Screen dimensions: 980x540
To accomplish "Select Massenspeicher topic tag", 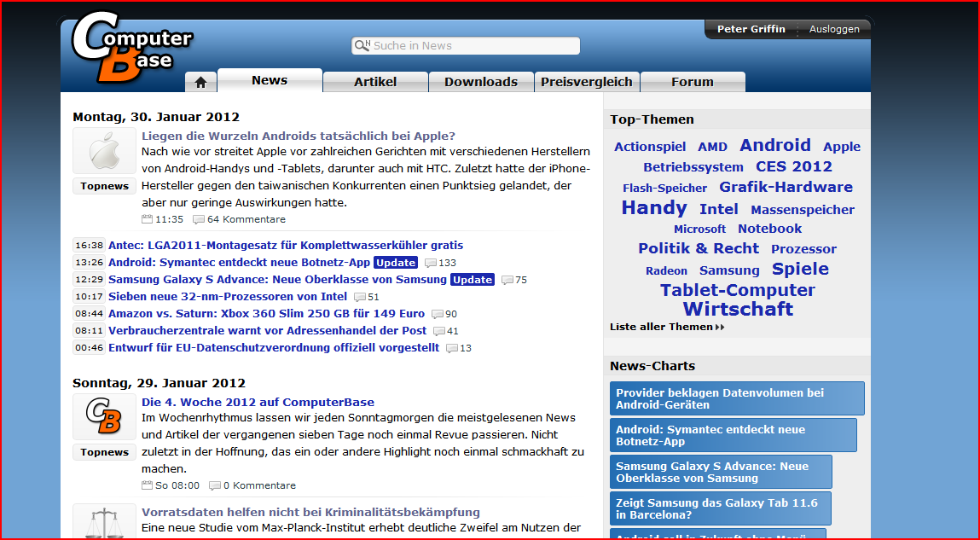I will [x=803, y=210].
